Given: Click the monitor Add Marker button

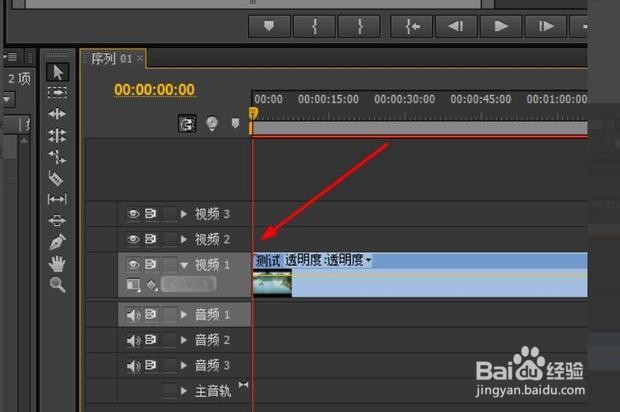Looking at the screenshot, I should coord(269,26).
